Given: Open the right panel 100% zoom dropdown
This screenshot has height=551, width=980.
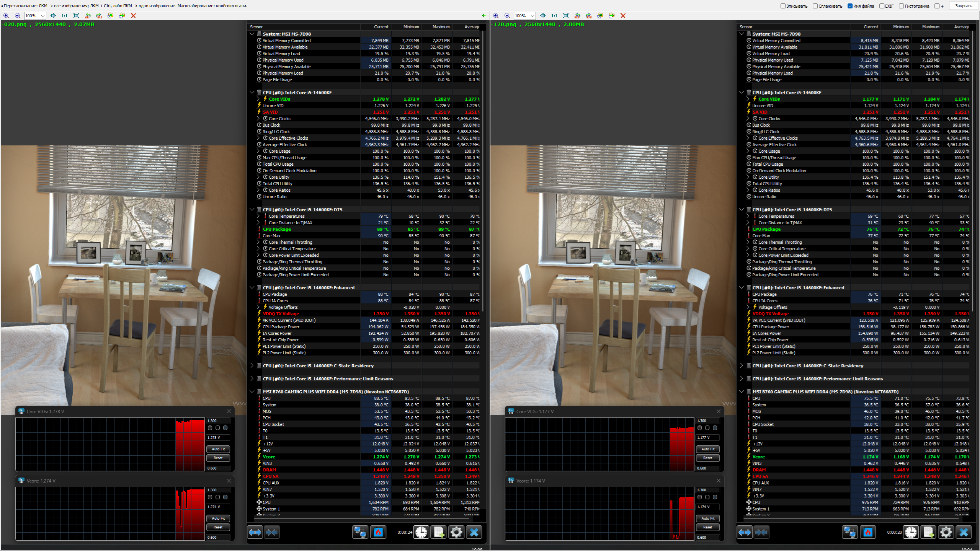Looking at the screenshot, I should 532,16.
